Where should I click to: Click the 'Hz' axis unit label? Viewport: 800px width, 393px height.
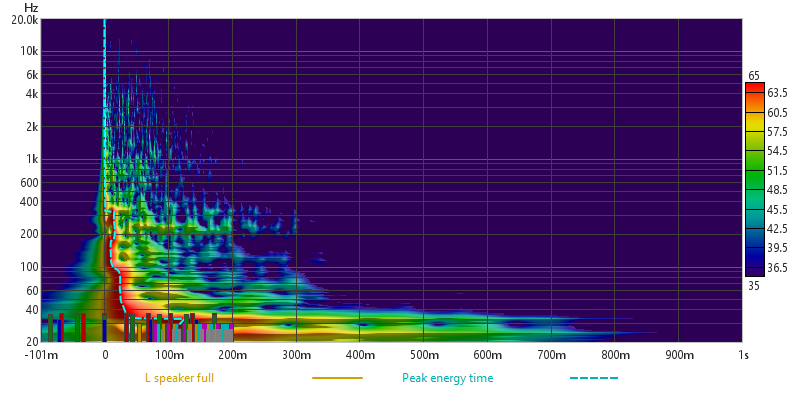pos(31,8)
